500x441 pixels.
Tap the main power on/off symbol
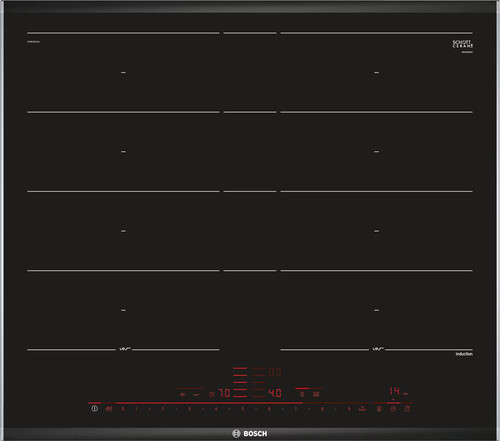point(95,408)
